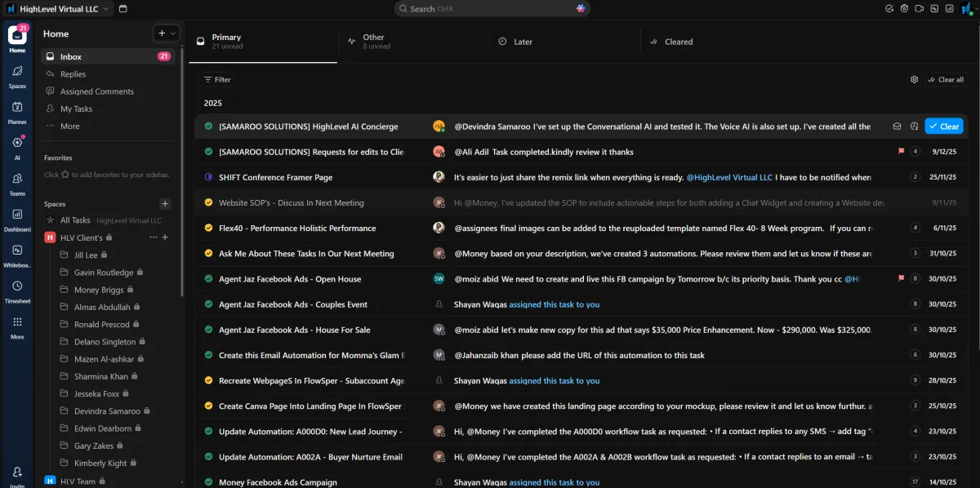Open the create new plus dropdown beside Home

pyautogui.click(x=167, y=33)
